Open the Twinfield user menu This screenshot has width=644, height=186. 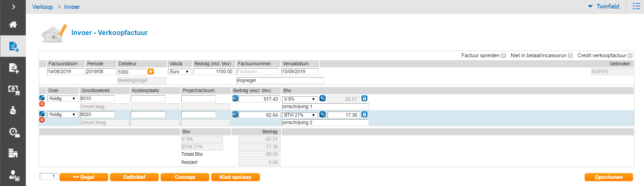tap(604, 6)
